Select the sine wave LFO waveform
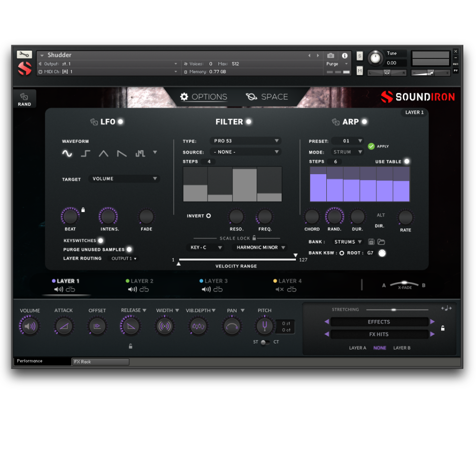Image resolution: width=476 pixels, height=476 pixels. 67,154
